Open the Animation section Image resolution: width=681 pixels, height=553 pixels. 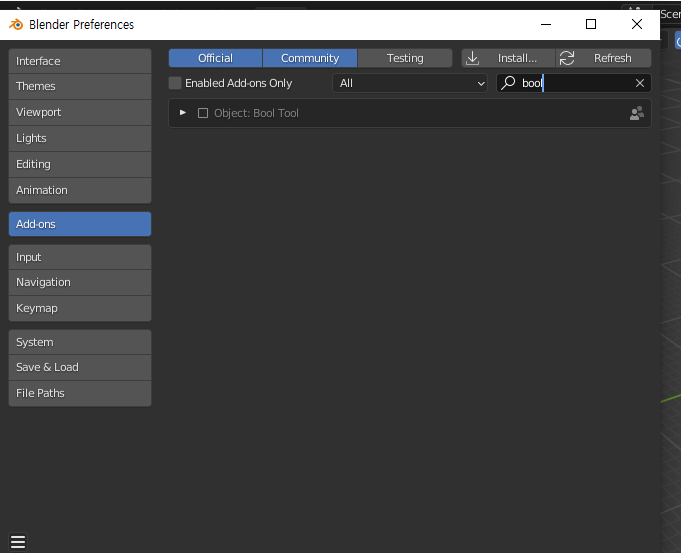[80, 190]
